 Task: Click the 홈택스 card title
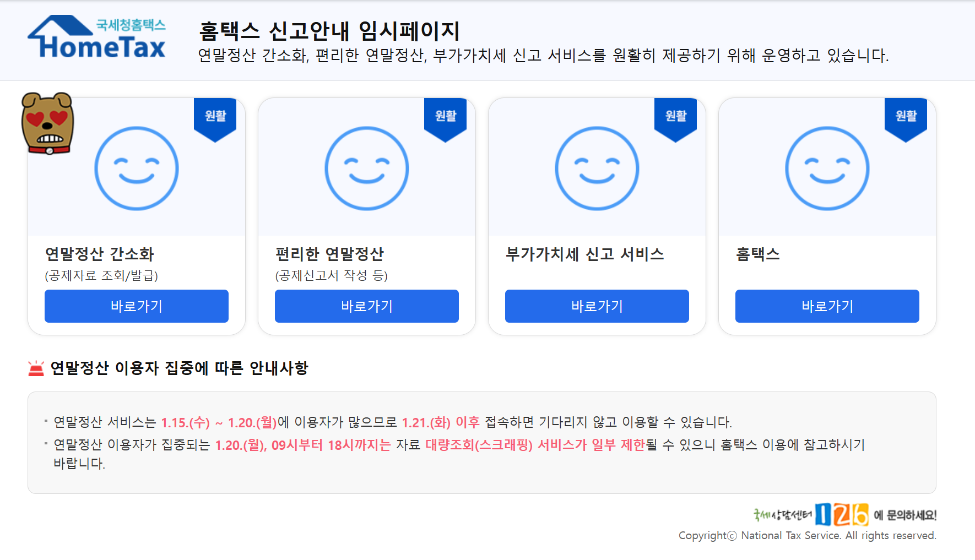pyautogui.click(x=758, y=254)
